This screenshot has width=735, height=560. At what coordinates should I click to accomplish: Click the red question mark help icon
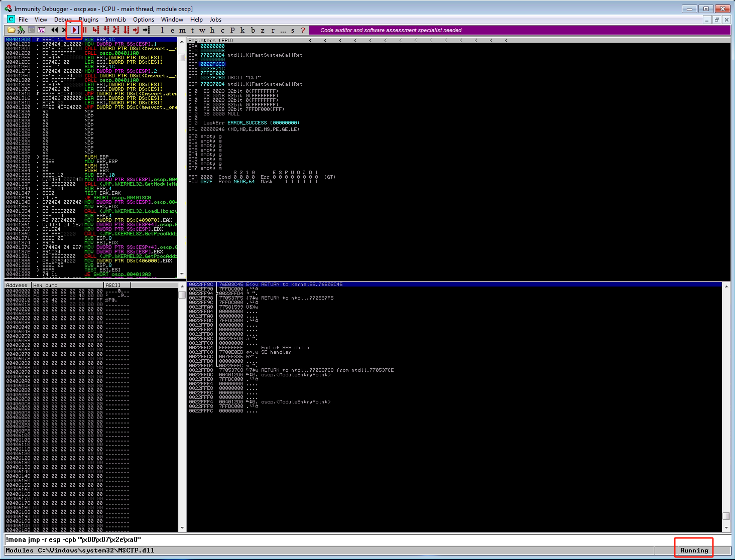[303, 30]
